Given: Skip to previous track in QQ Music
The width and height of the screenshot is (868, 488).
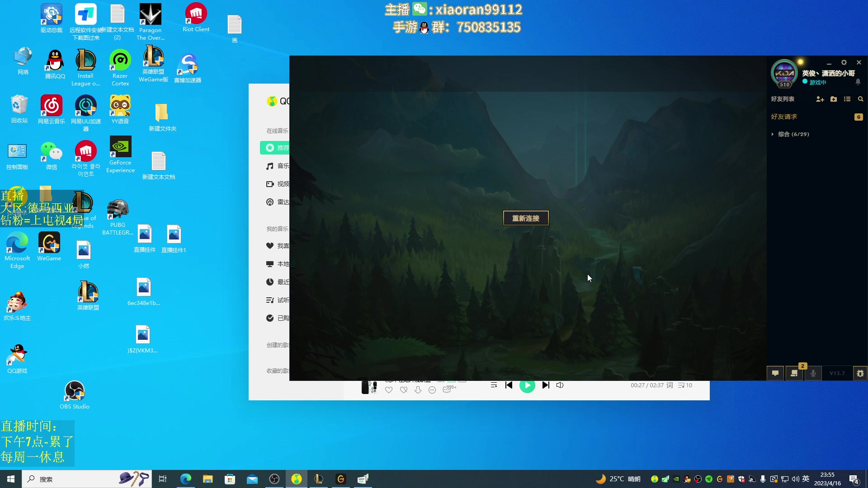Looking at the screenshot, I should coord(509,385).
